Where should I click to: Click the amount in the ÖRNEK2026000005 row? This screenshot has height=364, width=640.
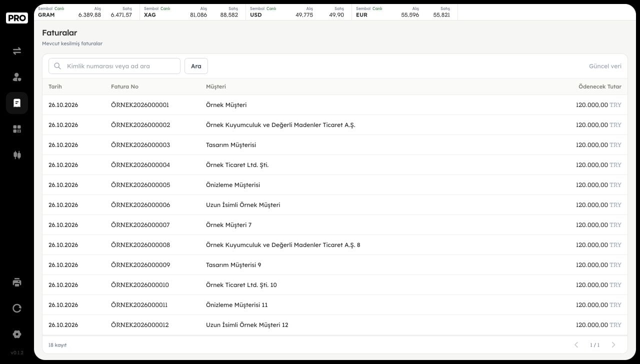tap(598, 185)
